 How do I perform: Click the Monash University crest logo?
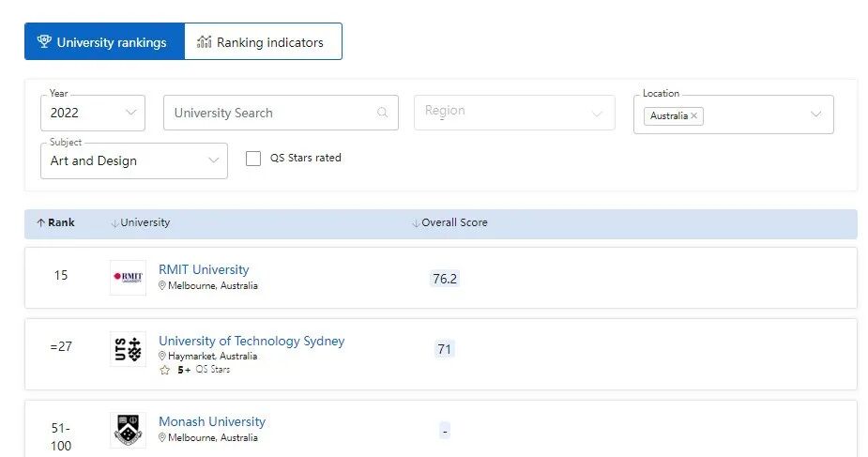[x=128, y=429]
